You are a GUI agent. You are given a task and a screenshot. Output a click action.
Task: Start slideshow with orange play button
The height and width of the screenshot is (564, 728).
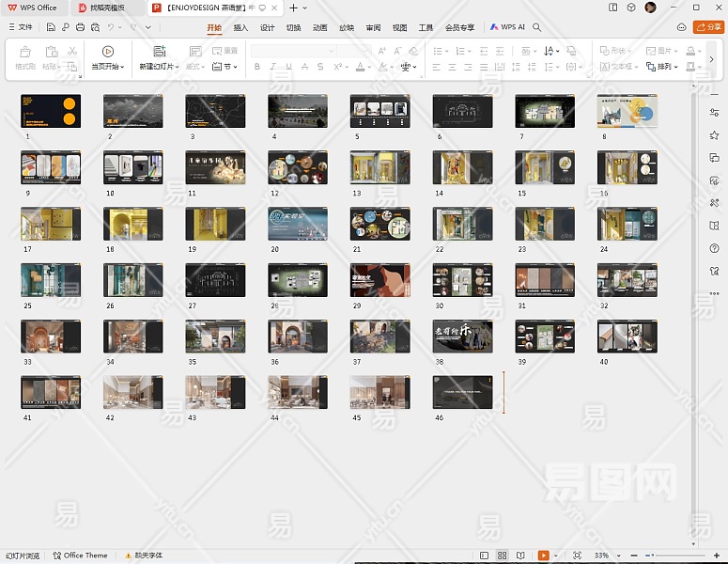(543, 556)
